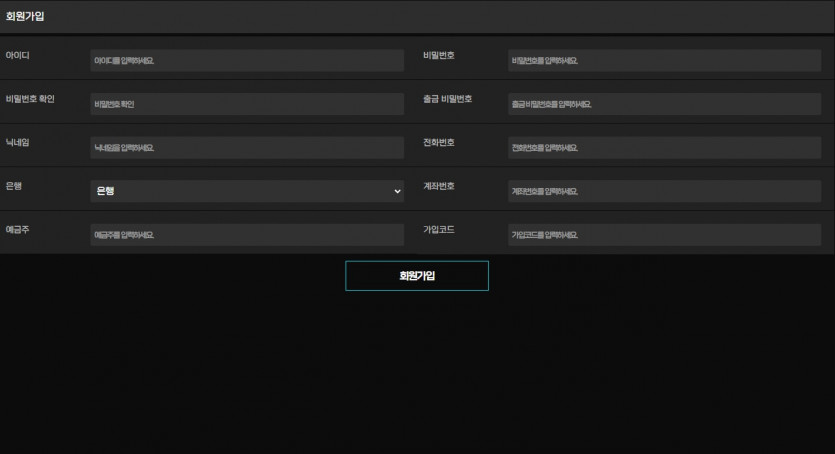Click the 출금 비밀번호 input field
This screenshot has width=835, height=454.
click(x=664, y=104)
